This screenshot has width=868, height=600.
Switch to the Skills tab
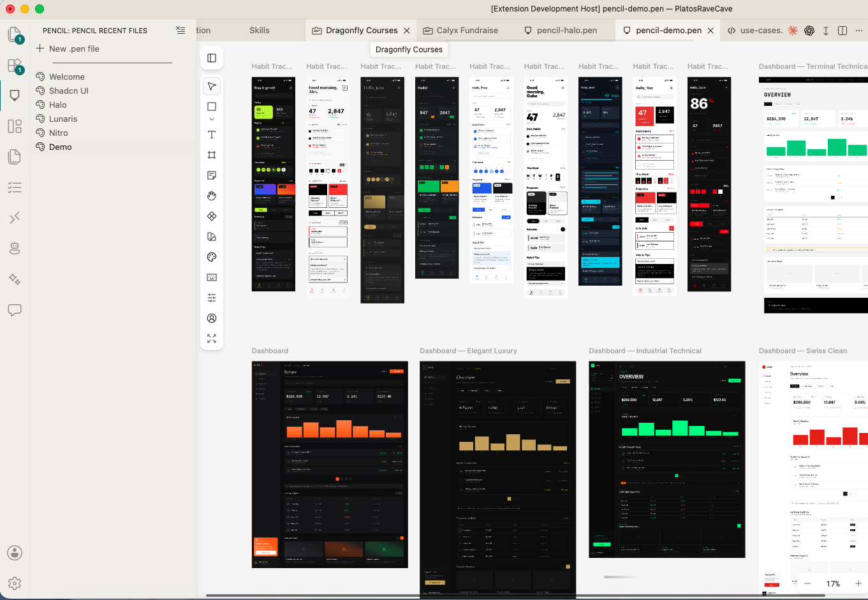(260, 30)
